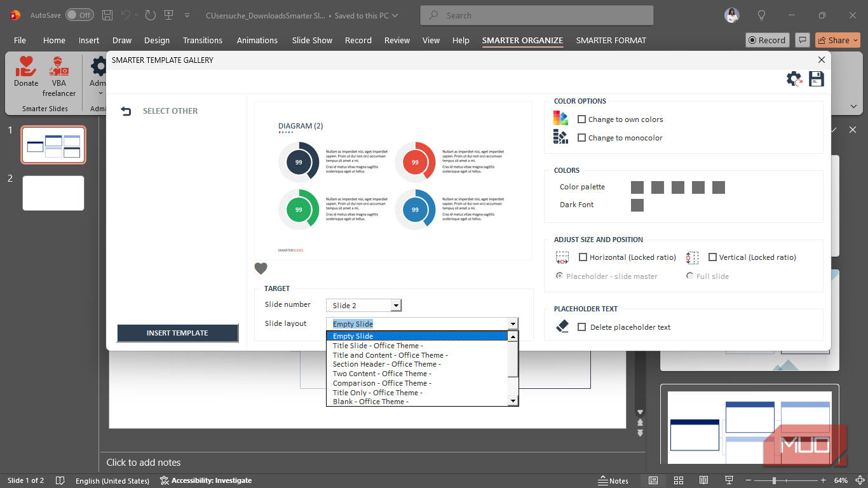868x488 pixels.
Task: Open Reading View from status bar
Action: click(703, 480)
